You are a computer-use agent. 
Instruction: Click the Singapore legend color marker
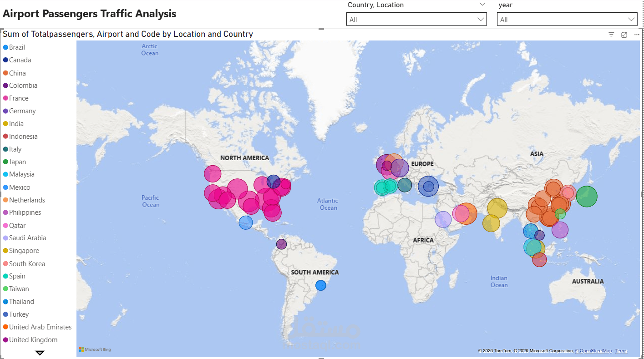5,251
